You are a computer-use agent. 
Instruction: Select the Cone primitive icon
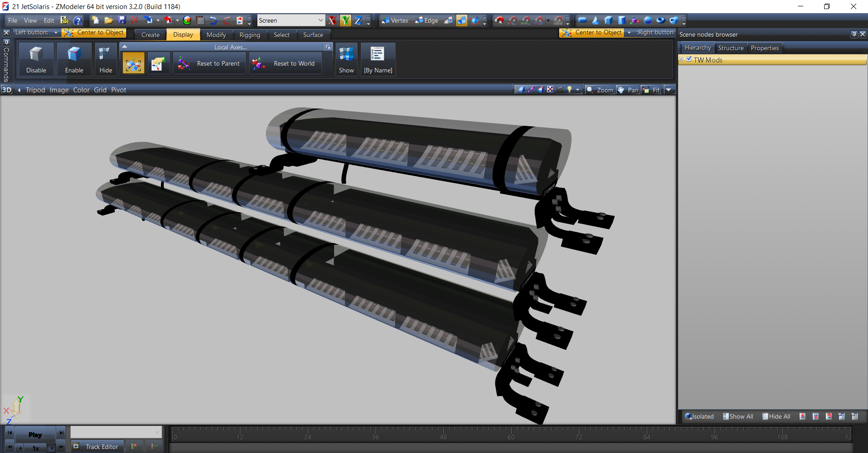click(595, 20)
